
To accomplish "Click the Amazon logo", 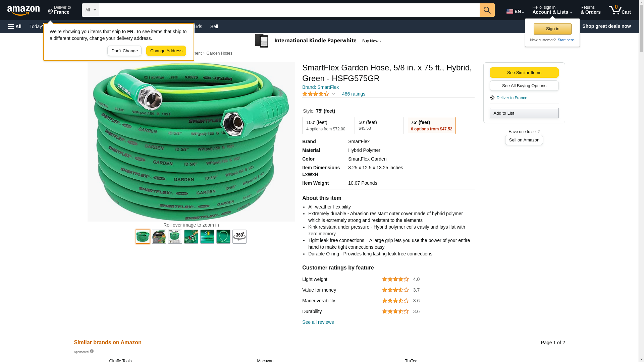I will 23,11.
